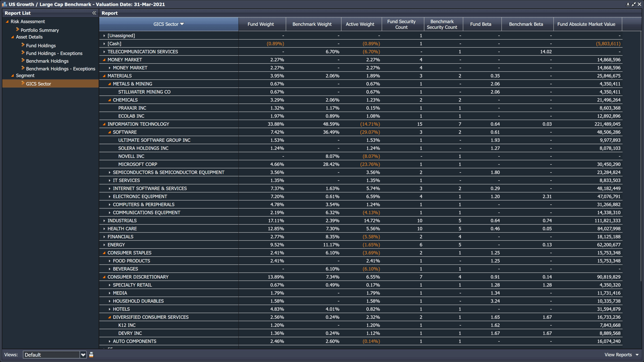Collapse the Report List panel
The width and height of the screenshot is (644, 362).
pos(94,13)
